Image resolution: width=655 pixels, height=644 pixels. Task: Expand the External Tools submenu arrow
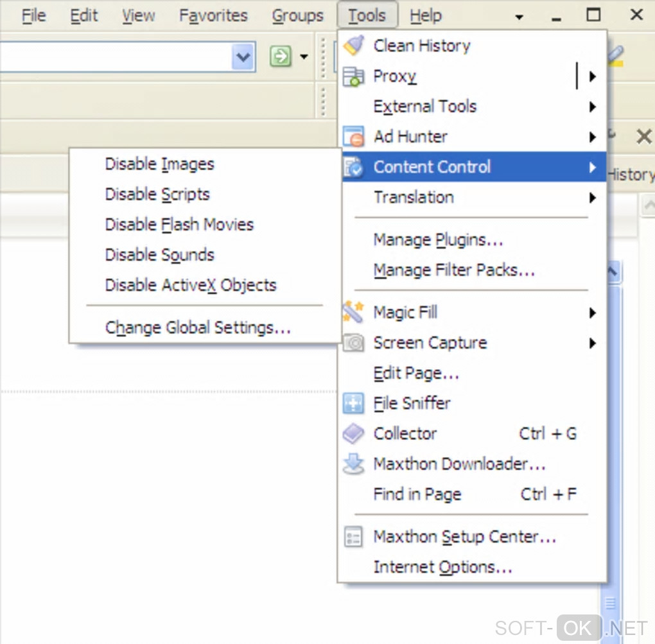pos(592,107)
